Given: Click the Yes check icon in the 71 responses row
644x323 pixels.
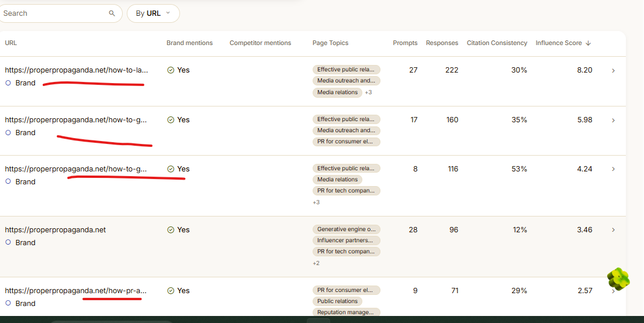Looking at the screenshot, I should (171, 290).
